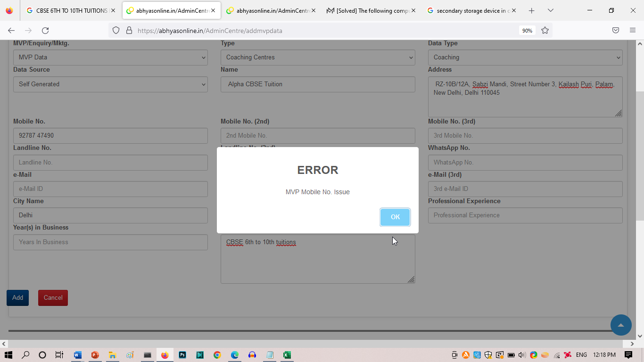Reload the page with the refresh icon
This screenshot has width=644, height=362.
(45, 31)
